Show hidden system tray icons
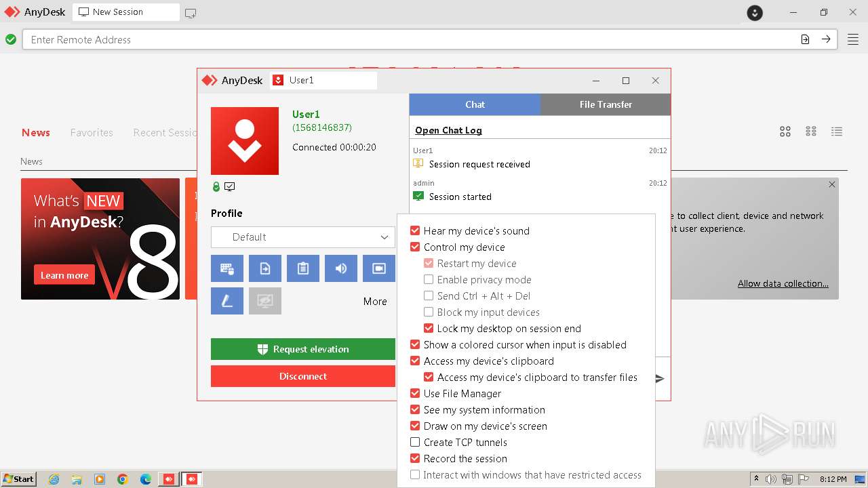868x488 pixels. click(x=756, y=479)
